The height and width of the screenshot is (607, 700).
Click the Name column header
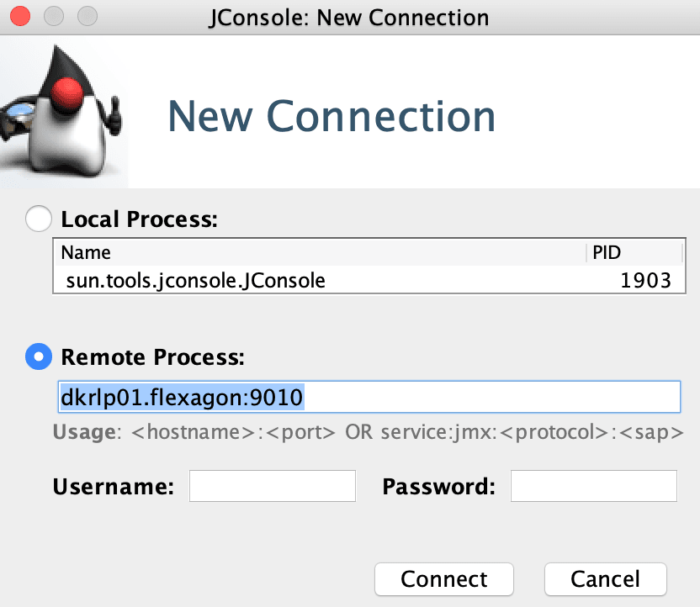(x=320, y=252)
